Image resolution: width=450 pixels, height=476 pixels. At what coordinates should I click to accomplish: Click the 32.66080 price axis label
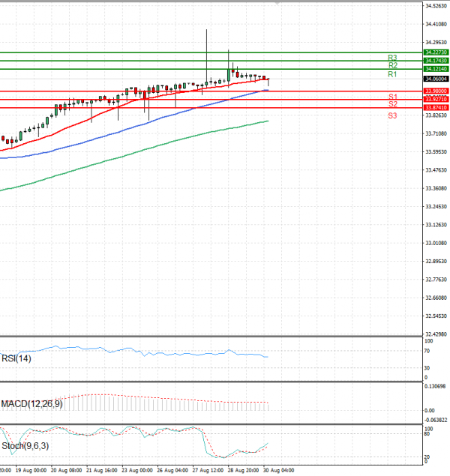(x=436, y=298)
